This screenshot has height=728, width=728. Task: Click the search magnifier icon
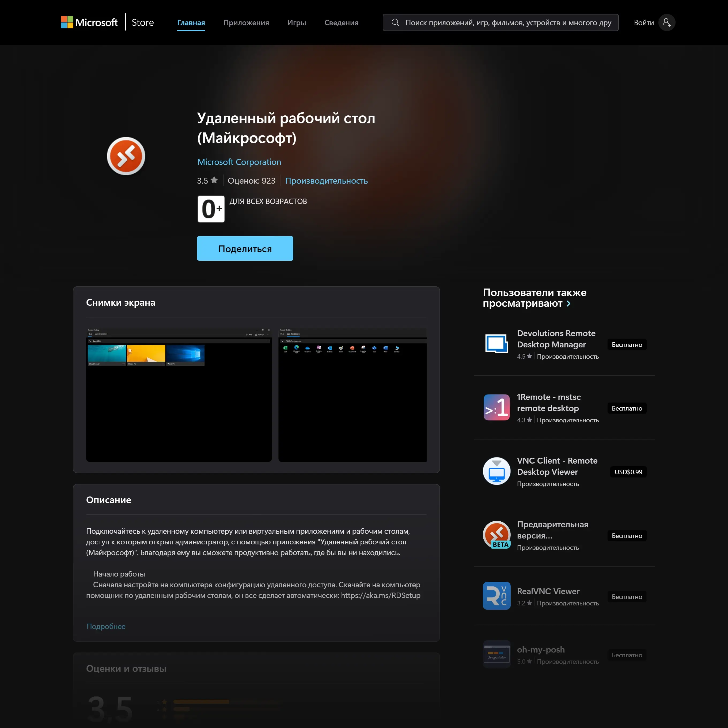[x=395, y=22]
